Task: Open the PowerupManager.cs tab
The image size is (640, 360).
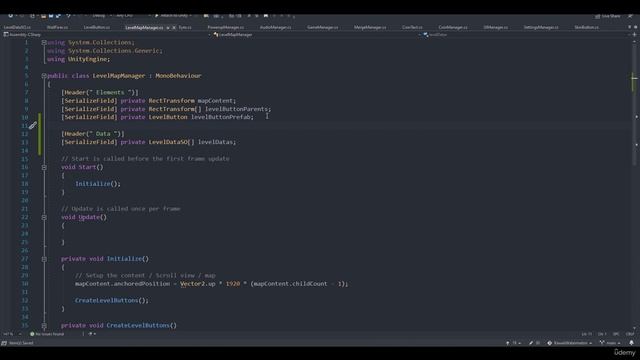Action: point(225,27)
